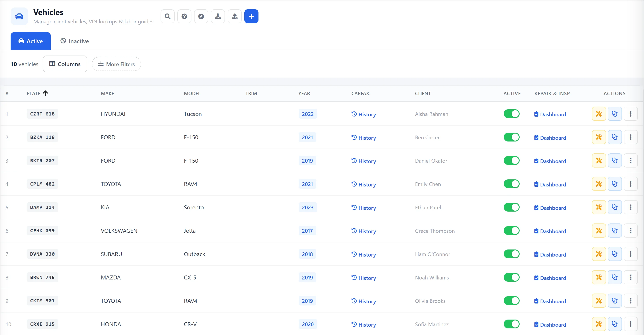Open repair tools for DAMP 214

tap(599, 207)
